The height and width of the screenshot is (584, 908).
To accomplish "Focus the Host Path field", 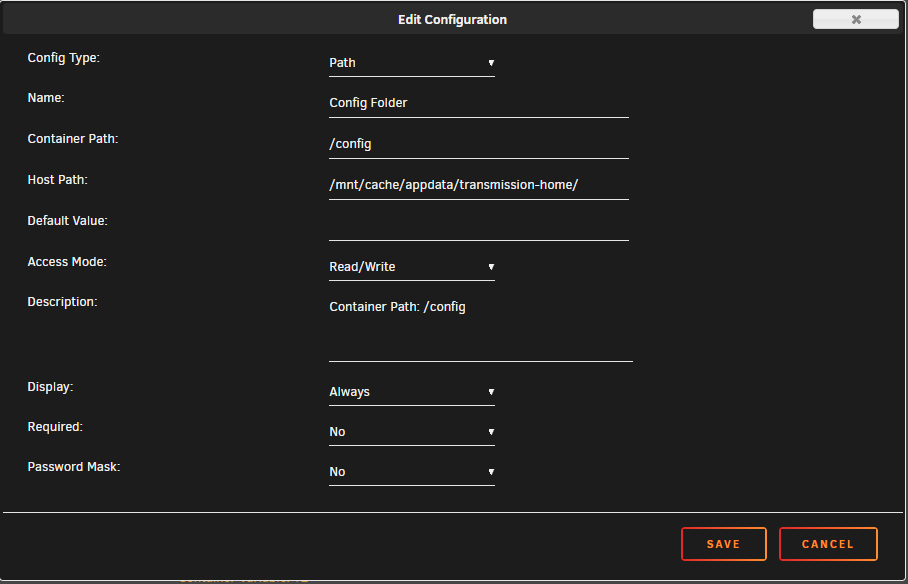I will click(x=479, y=185).
